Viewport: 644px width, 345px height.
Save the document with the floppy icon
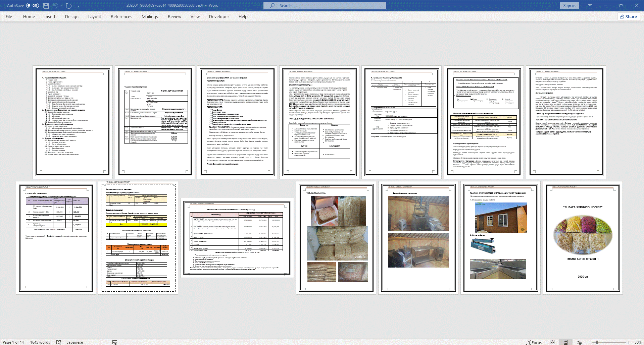[x=46, y=6]
